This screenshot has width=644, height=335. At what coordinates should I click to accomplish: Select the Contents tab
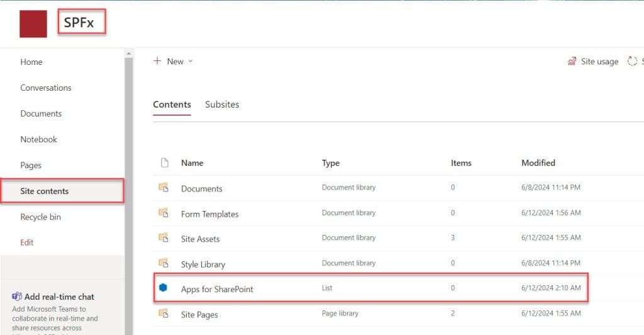tap(172, 105)
